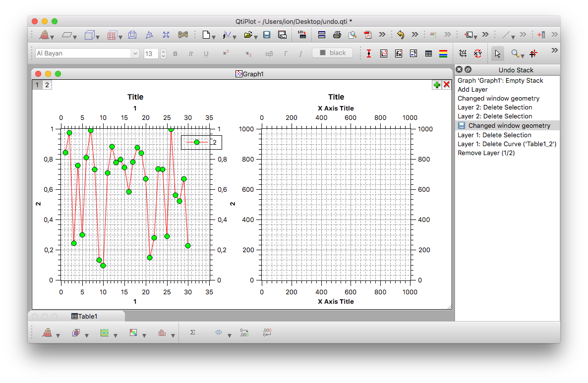
Task: Click the font size field showing 13
Action: [151, 54]
